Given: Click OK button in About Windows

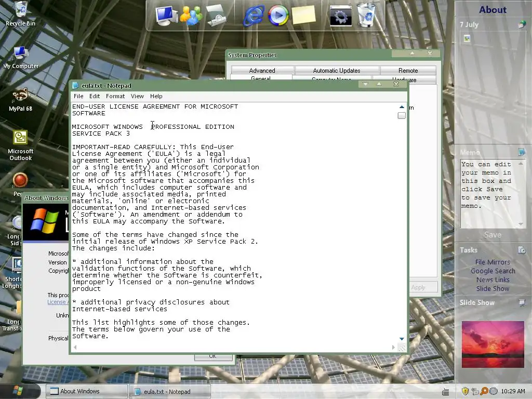Looking at the screenshot, I should tap(213, 356).
